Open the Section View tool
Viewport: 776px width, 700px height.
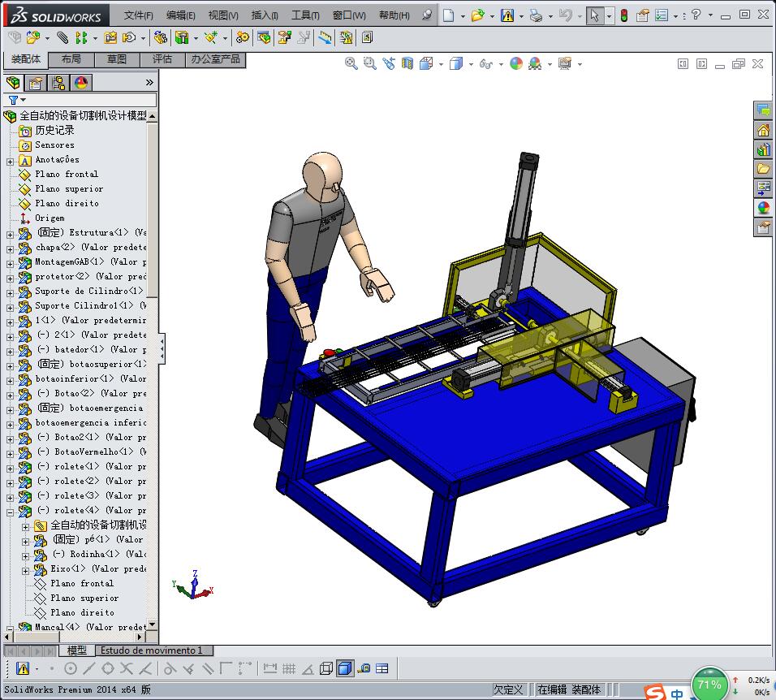tap(407, 64)
